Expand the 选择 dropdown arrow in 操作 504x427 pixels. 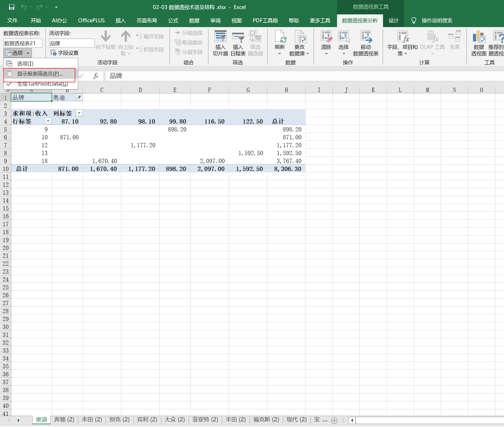pos(344,54)
